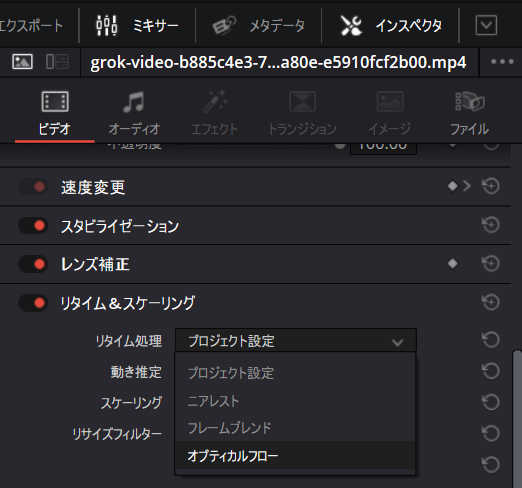522x488 pixels.
Task: Select フレームブレンド retime option
Action: coord(295,428)
